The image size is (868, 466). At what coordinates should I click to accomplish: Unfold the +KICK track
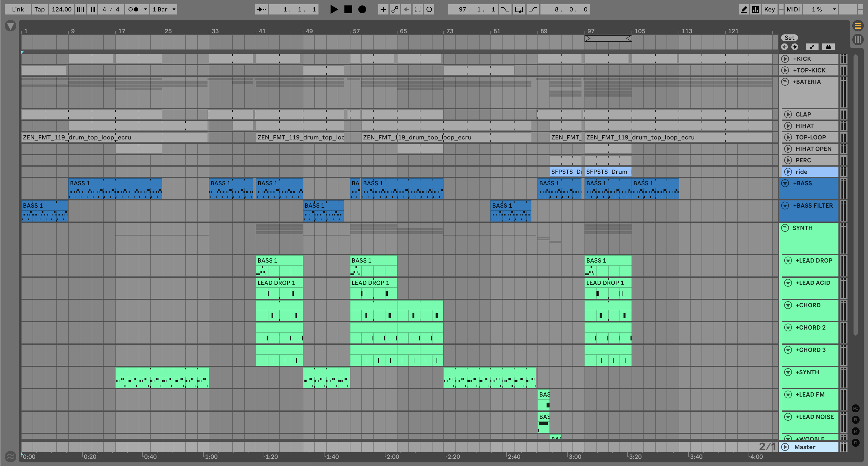(x=785, y=59)
